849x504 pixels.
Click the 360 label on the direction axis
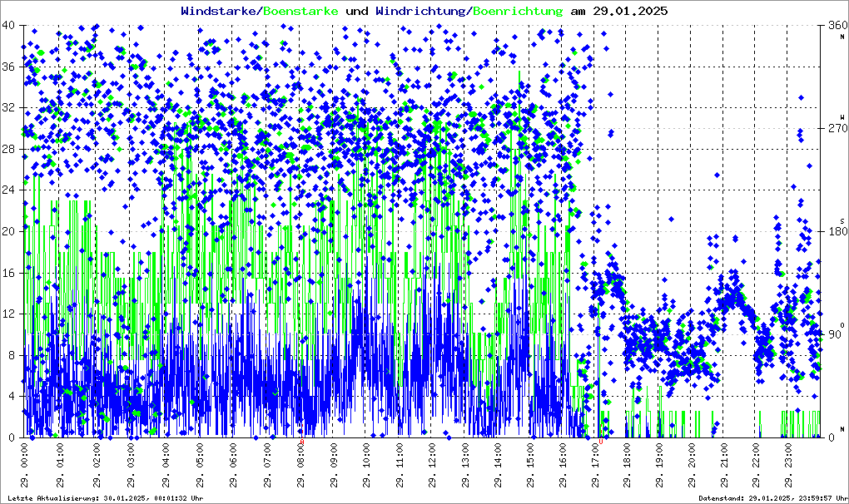click(838, 26)
